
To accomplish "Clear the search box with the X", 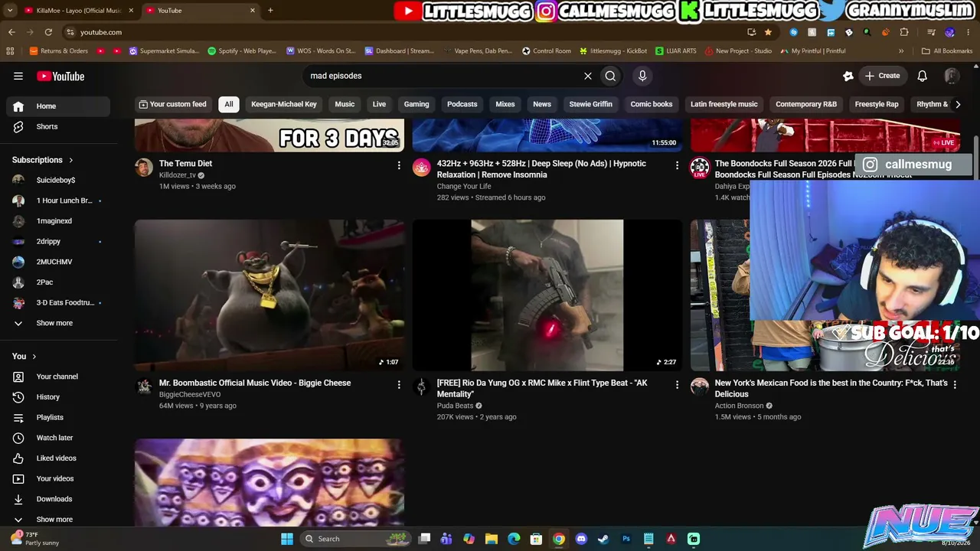I will pos(588,76).
